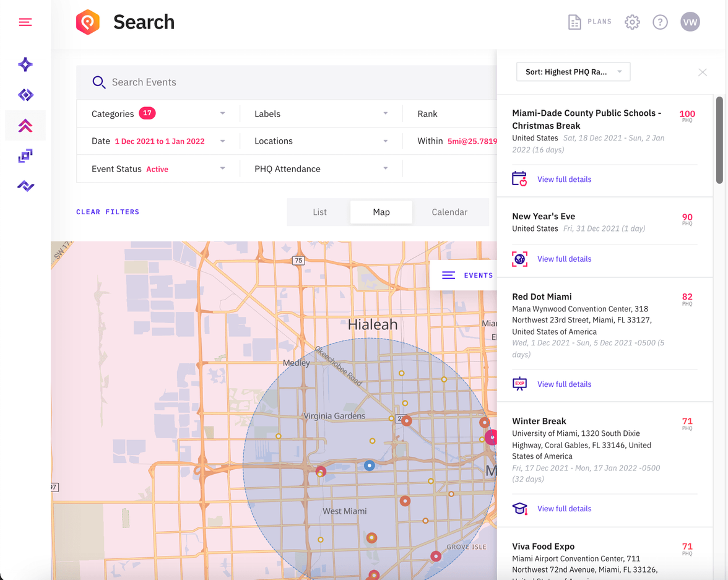
Task: Switch to the List view tab
Action: [319, 212]
